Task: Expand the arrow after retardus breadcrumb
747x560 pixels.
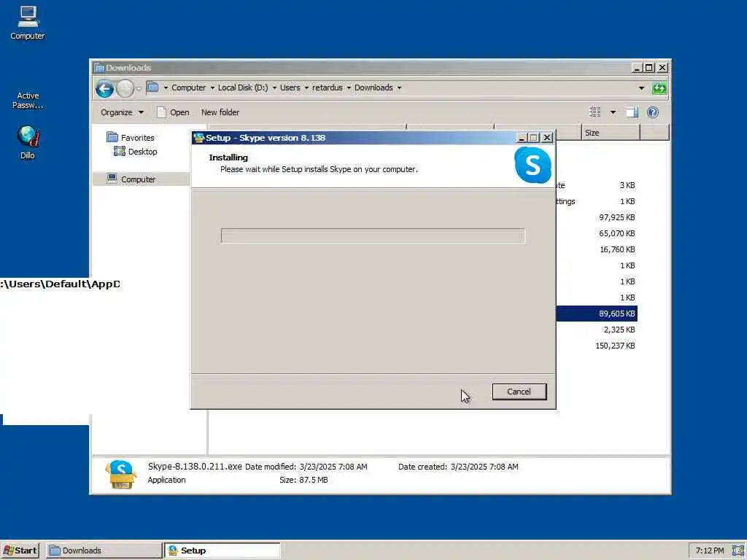Action: pyautogui.click(x=349, y=87)
